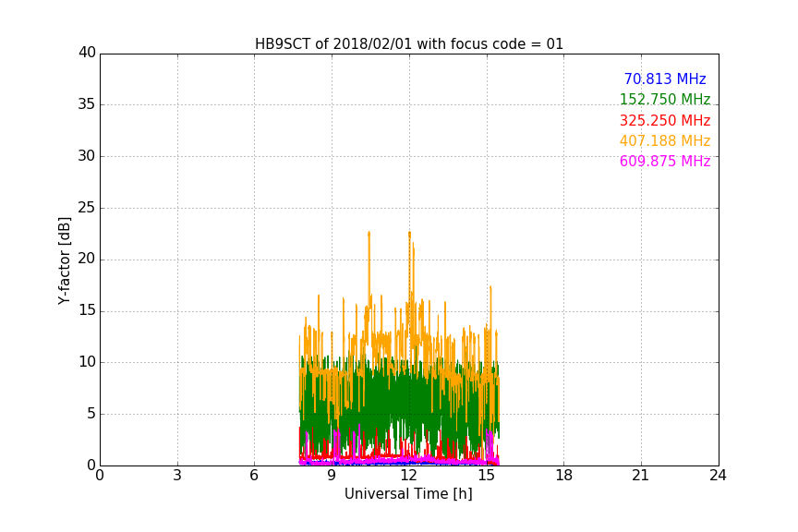798x532 pixels.
Task: Click the y-axis tick label 40
Action: click(87, 53)
